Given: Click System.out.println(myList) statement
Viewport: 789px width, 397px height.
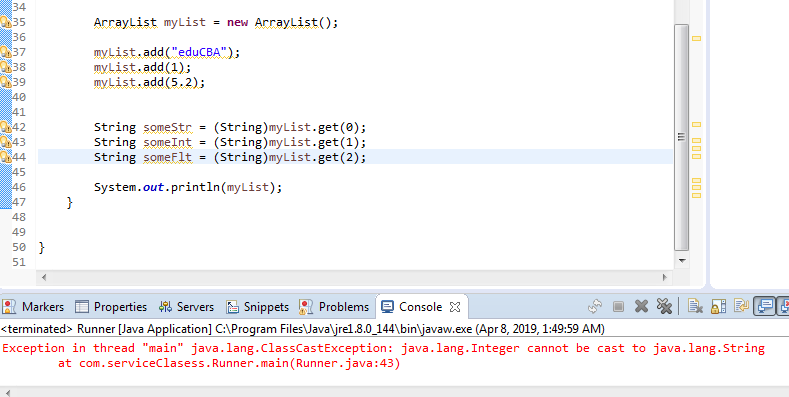Looking at the screenshot, I should pyautogui.click(x=188, y=188).
